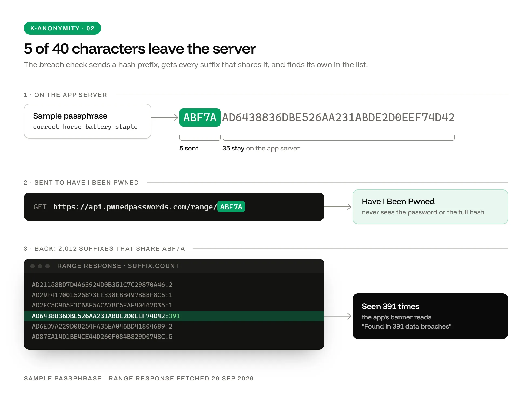Click the Sample passphrase card
This screenshot has width=532, height=407.
88,121
